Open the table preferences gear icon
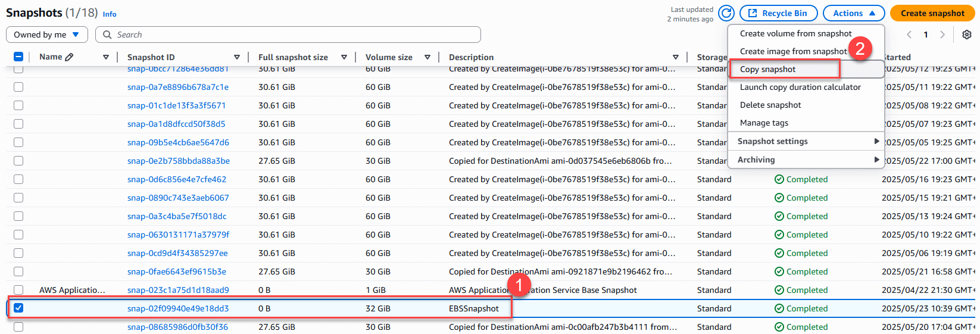The image size is (980, 334). [967, 35]
